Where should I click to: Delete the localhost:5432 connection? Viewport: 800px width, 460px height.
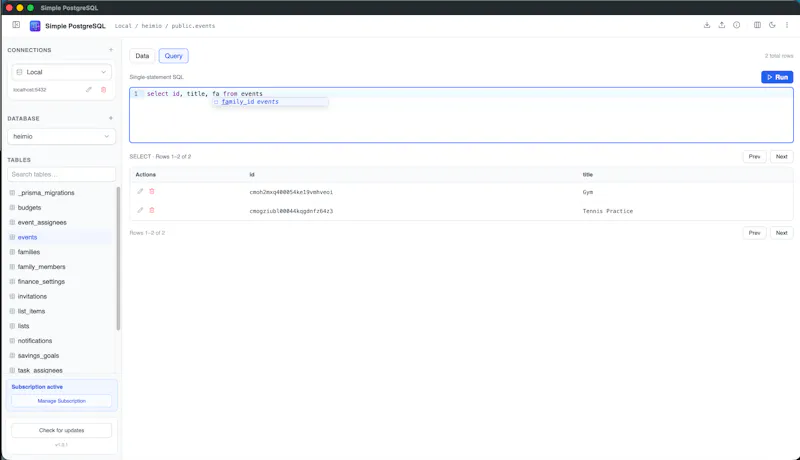104,90
